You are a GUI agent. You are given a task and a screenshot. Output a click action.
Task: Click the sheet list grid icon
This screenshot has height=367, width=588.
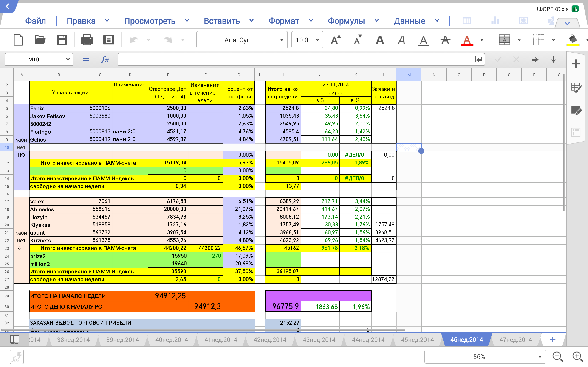14,339
